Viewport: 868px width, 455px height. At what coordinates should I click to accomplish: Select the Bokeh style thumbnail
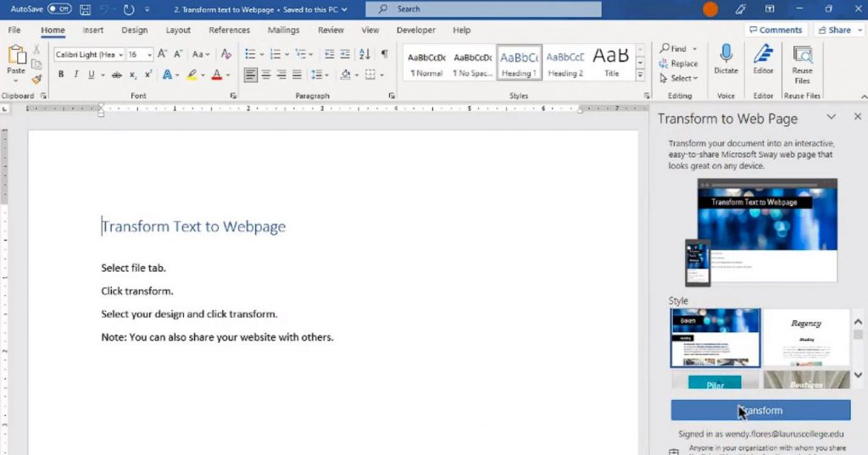[715, 338]
